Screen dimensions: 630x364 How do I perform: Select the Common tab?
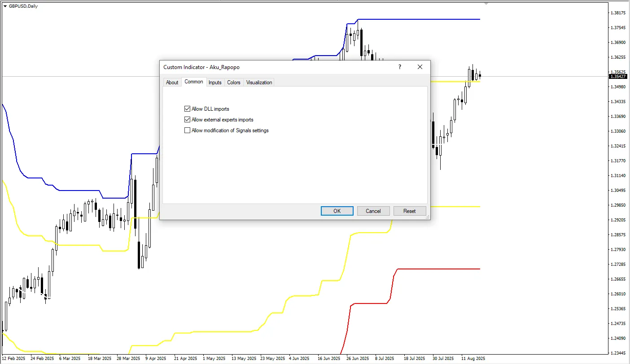194,82
